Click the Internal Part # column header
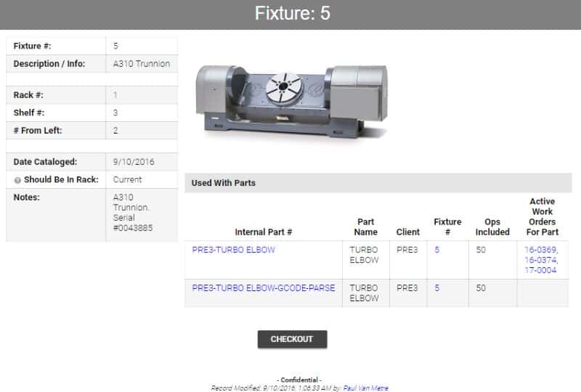581x392 pixels. click(264, 232)
